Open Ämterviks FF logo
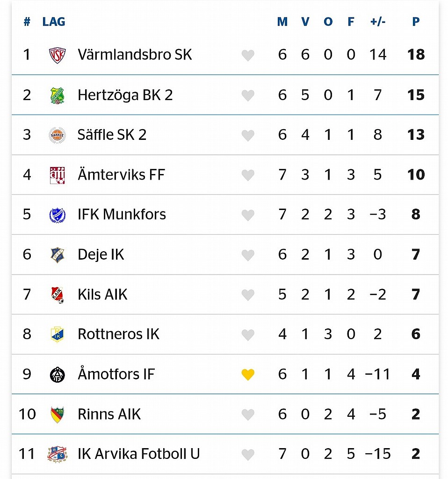The height and width of the screenshot is (479, 448). (x=57, y=175)
